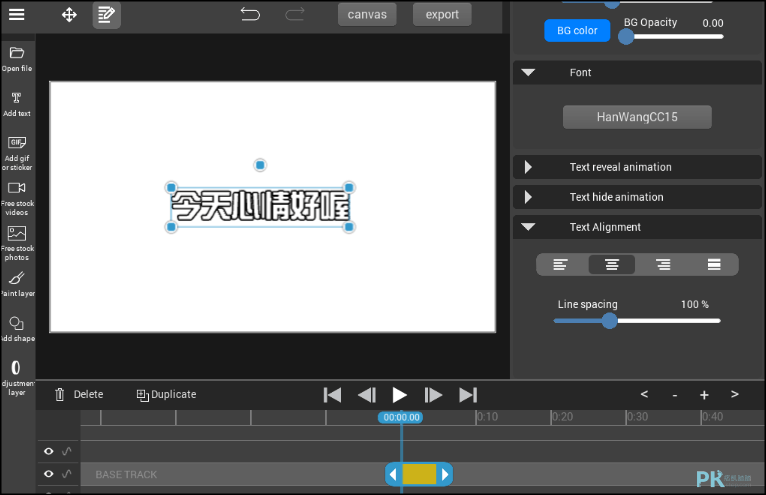The width and height of the screenshot is (766, 495).
Task: Add text layer from sidebar
Action: click(x=17, y=105)
